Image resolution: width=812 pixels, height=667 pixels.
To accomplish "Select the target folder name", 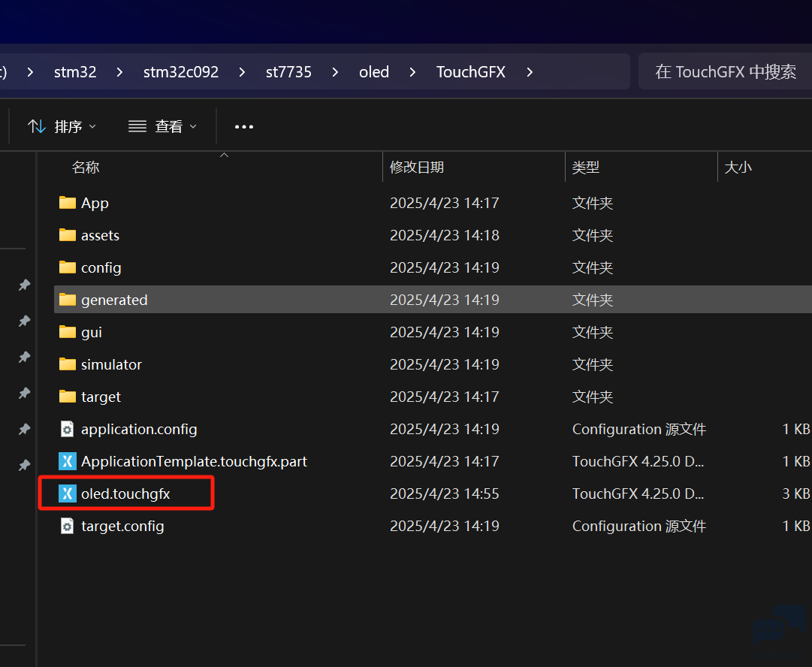I will pos(101,397).
